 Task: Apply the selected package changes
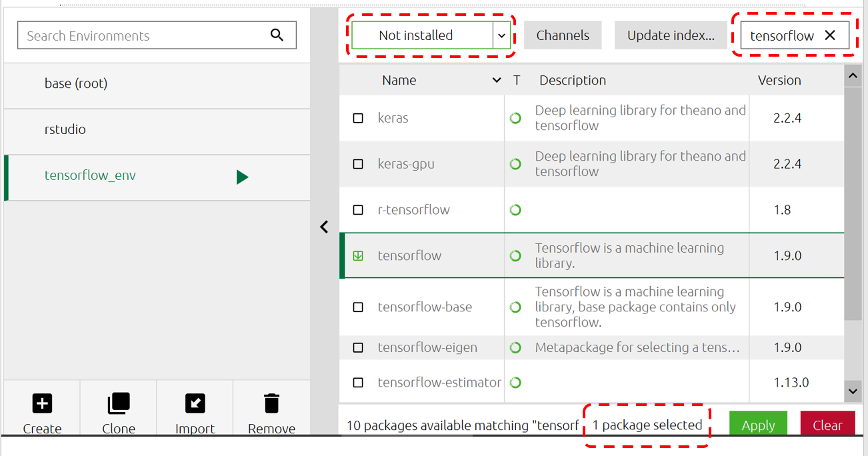[758, 425]
